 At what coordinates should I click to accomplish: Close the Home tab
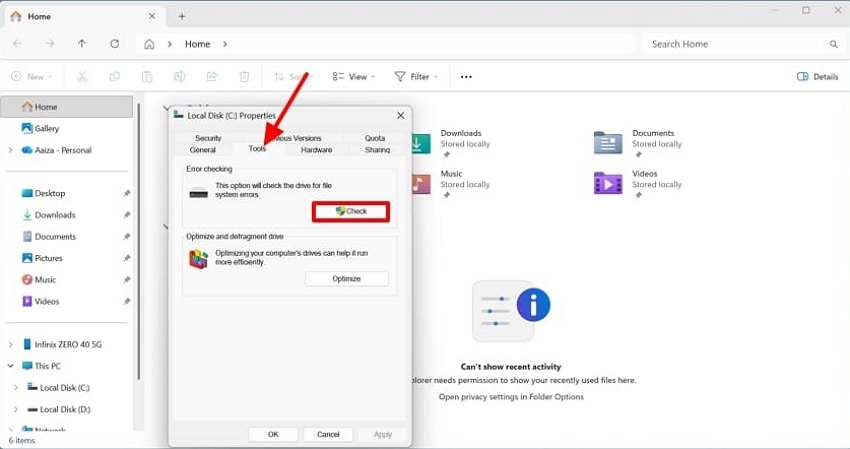pyautogui.click(x=152, y=16)
